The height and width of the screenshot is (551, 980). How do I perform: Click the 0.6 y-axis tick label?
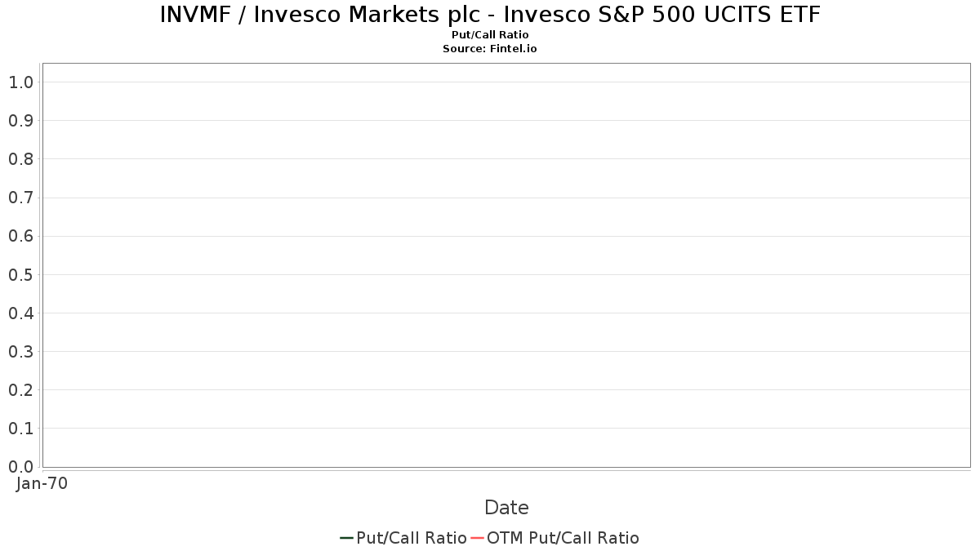coord(20,237)
